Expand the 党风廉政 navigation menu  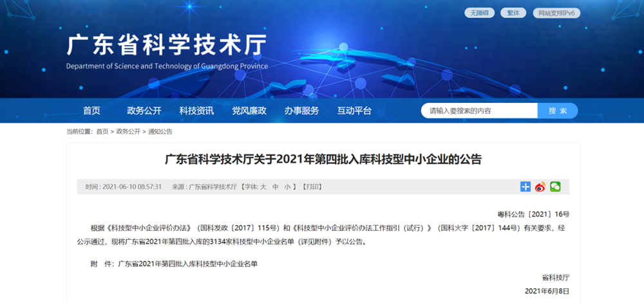(249, 111)
